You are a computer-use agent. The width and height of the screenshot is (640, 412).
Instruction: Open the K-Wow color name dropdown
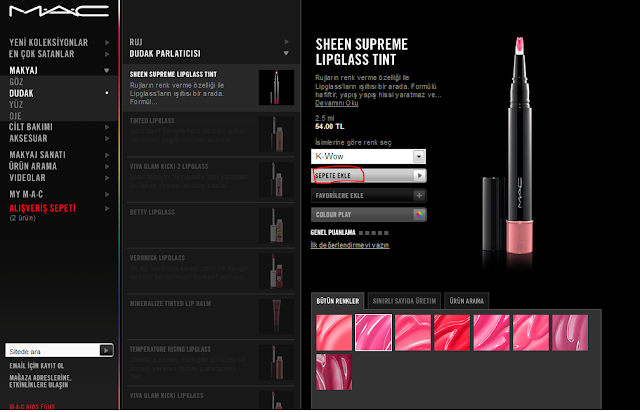click(x=368, y=156)
